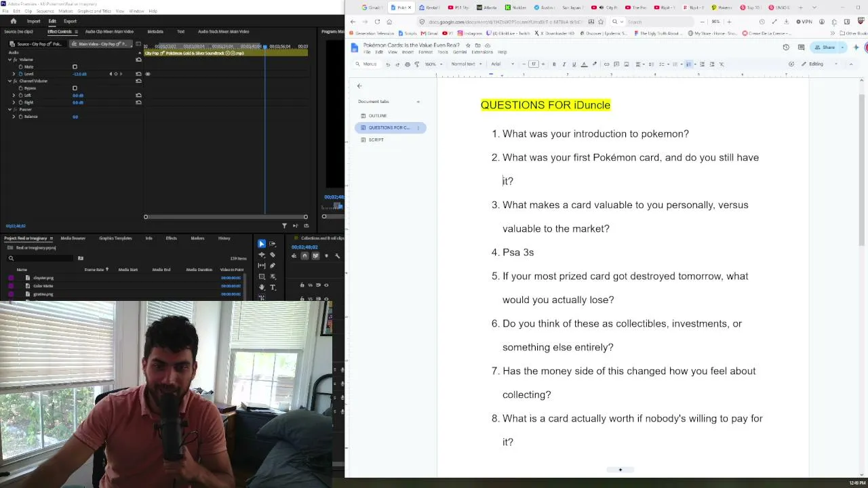Click the Docs font size field
Viewport: 868px width, 488px height.
click(x=534, y=64)
